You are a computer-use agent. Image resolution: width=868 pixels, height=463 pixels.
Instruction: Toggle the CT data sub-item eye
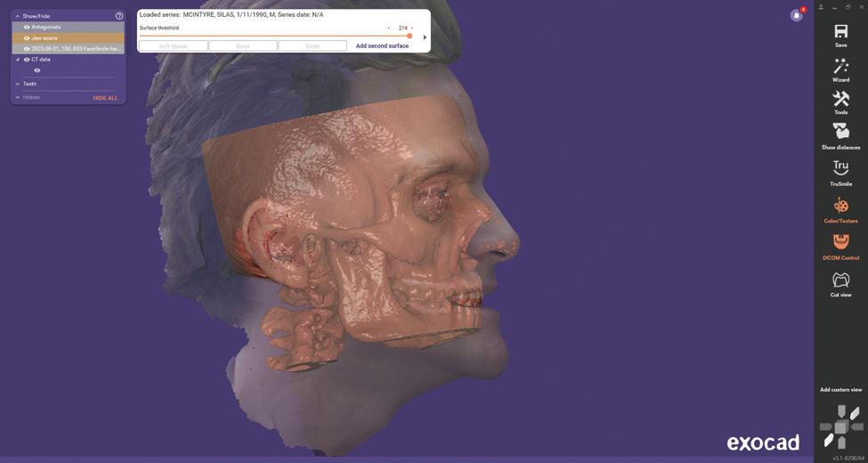(x=37, y=70)
